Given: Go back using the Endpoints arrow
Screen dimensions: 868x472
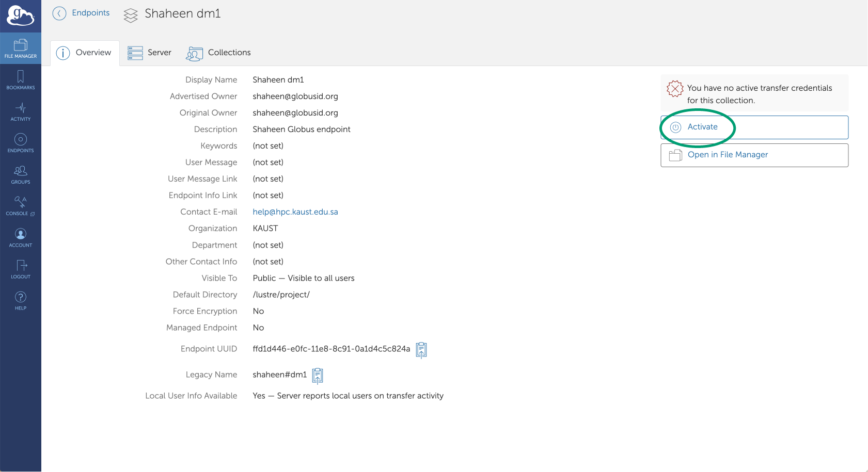Looking at the screenshot, I should coord(59,13).
